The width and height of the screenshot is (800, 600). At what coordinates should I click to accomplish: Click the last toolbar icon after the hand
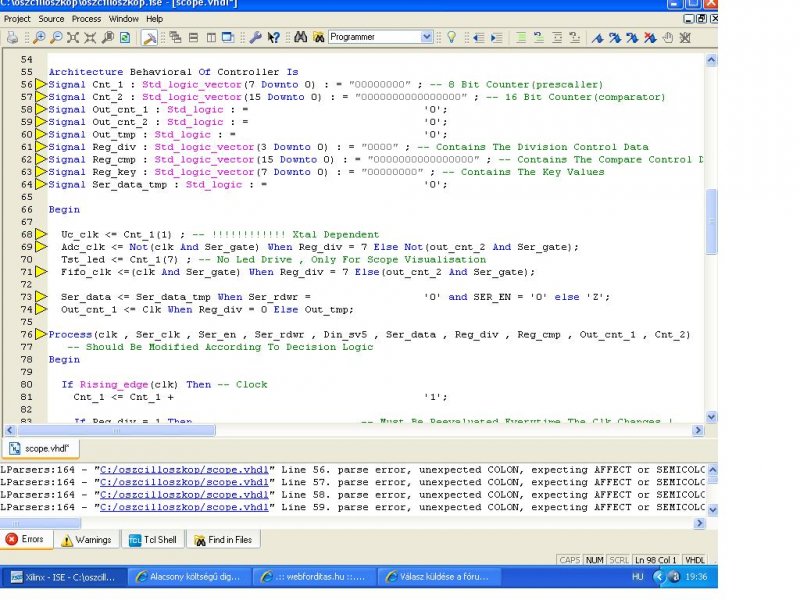coord(685,37)
